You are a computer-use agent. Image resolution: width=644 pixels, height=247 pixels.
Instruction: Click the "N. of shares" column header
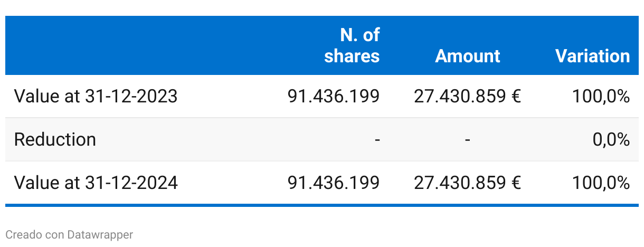(x=352, y=46)
